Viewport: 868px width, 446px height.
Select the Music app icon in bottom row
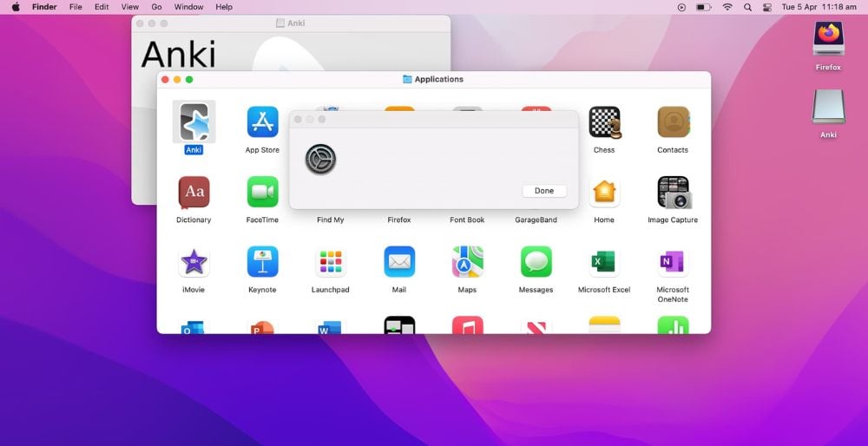467,325
